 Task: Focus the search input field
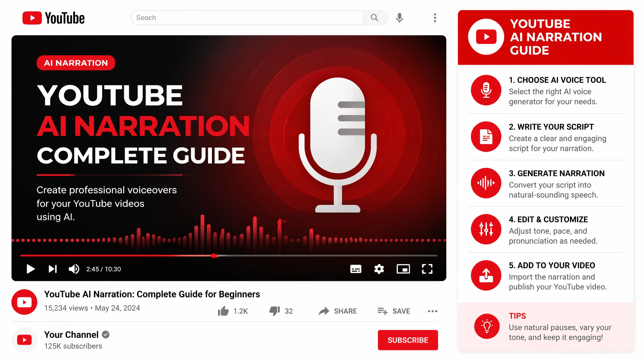[247, 18]
